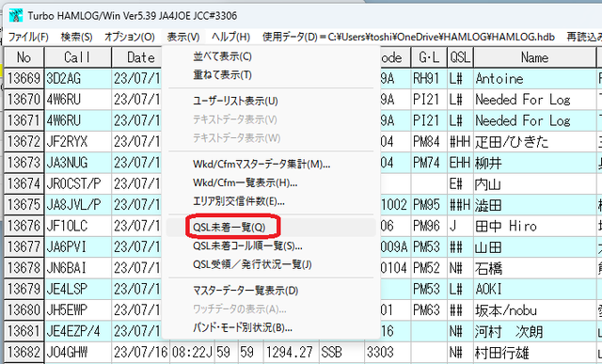This screenshot has width=602, height=364.
Task: Select row number 13675
Action: pyautogui.click(x=24, y=205)
